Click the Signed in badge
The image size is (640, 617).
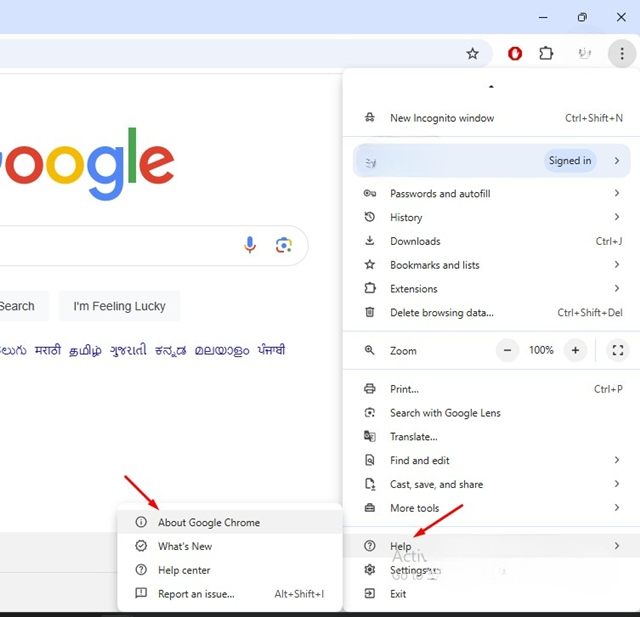tap(570, 161)
